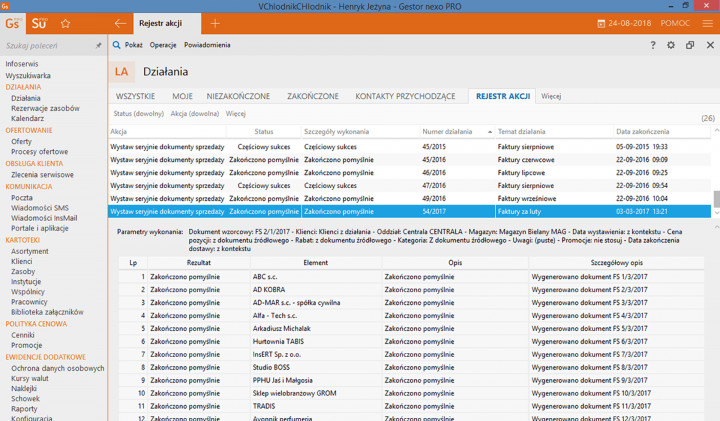Viewport: 720px width, 421px height.
Task: Open the Su module icon
Action: 39,22
